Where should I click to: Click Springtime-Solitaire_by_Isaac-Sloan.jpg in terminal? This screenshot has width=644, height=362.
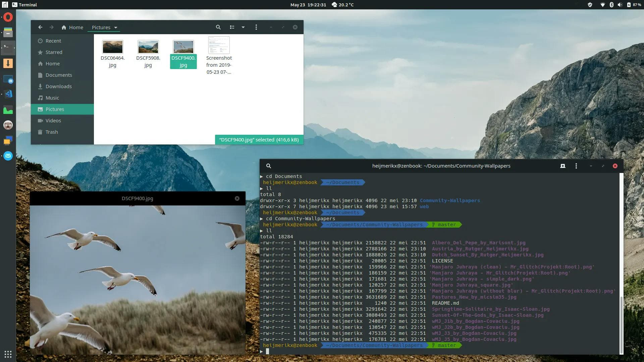point(491,309)
